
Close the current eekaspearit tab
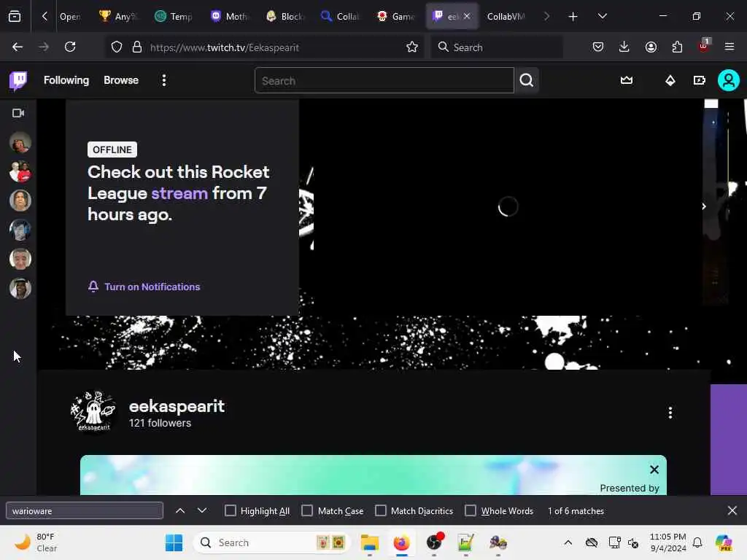(x=467, y=16)
